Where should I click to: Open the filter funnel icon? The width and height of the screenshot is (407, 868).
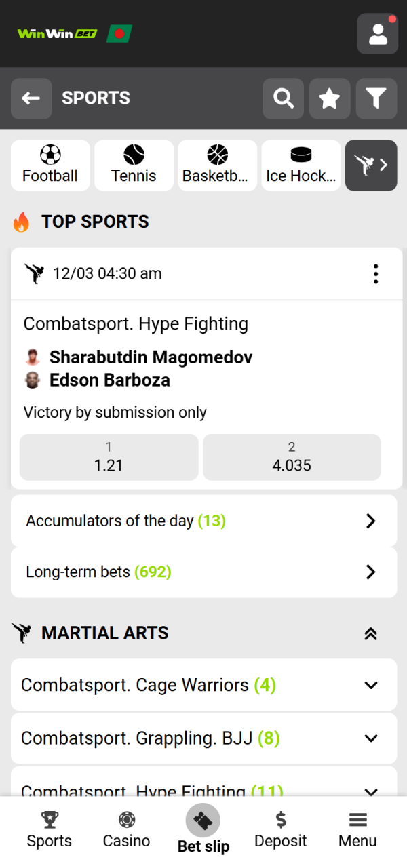[376, 98]
